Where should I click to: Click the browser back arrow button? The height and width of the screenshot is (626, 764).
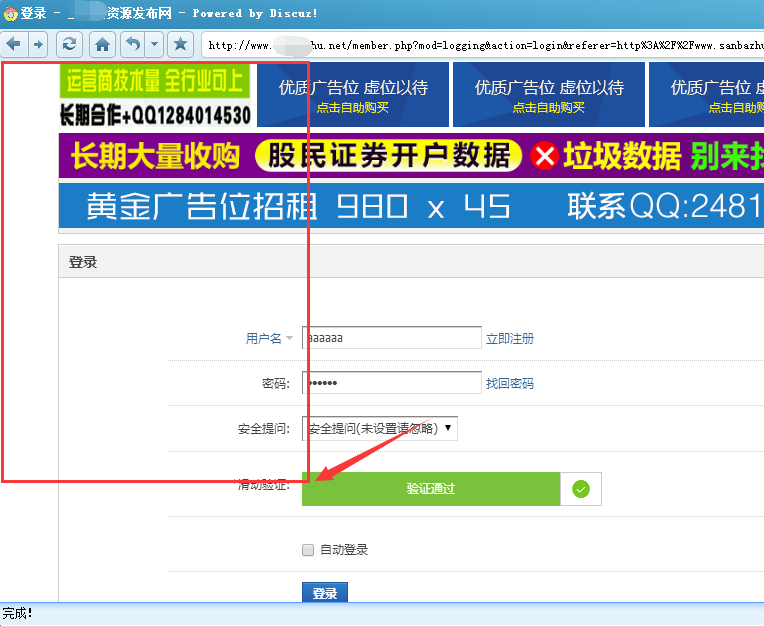point(14,44)
